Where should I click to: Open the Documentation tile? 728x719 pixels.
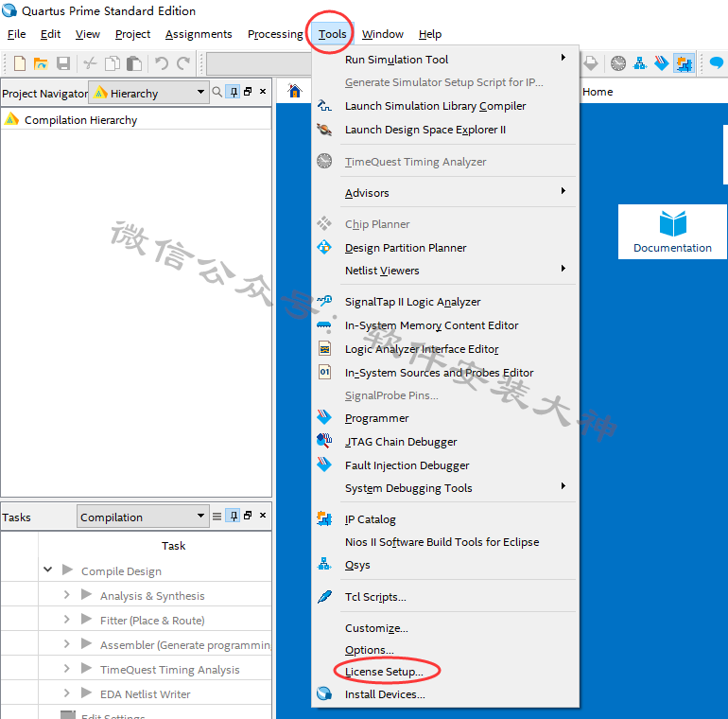coord(672,232)
